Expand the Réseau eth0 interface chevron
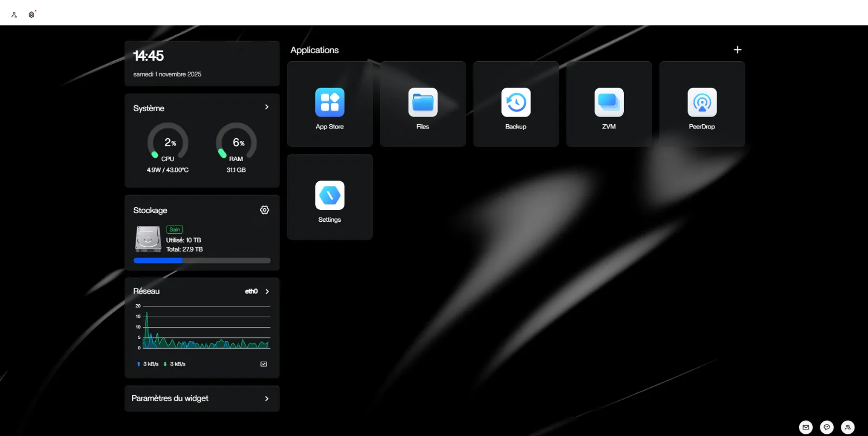This screenshot has height=436, width=868. click(x=267, y=291)
